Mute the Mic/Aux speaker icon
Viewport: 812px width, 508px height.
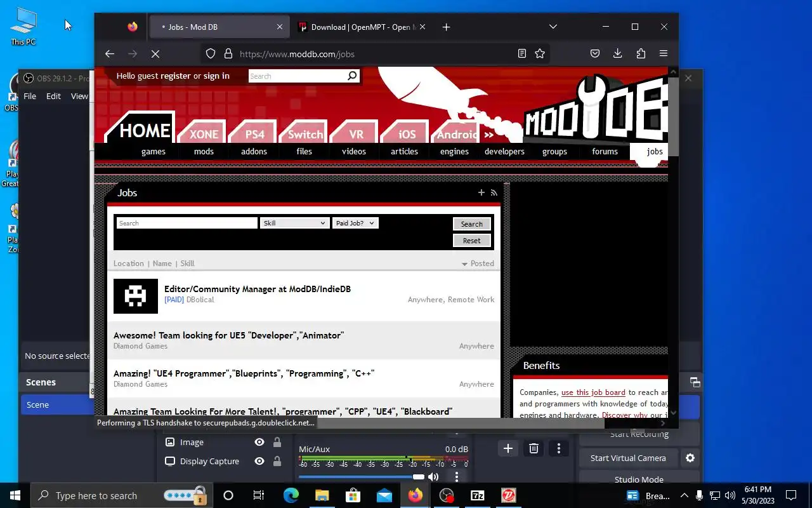[433, 477]
